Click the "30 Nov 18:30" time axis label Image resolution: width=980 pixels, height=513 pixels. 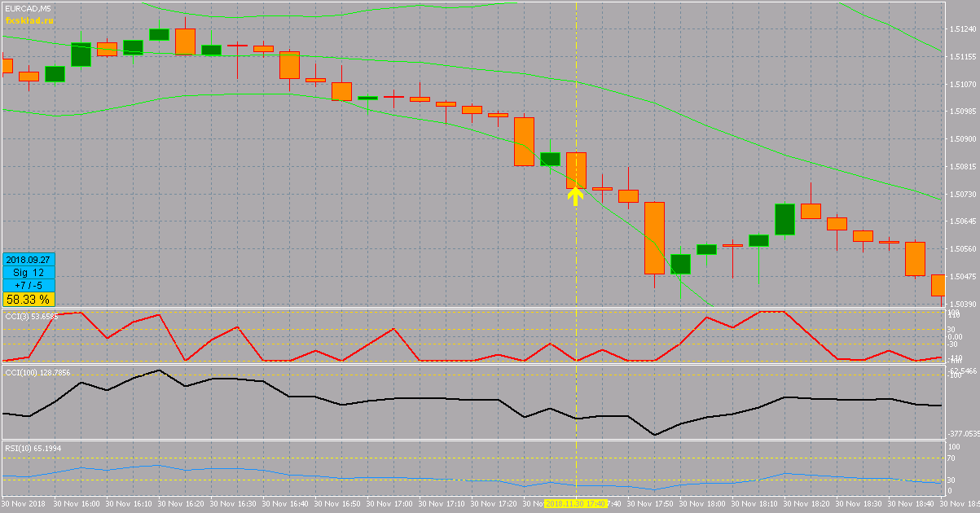point(859,505)
